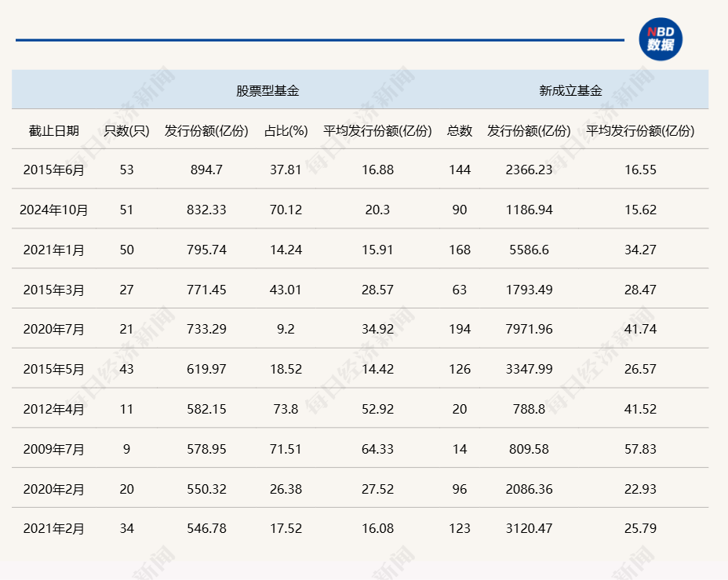
Task: Click the 53 fund count cell
Action: (x=126, y=170)
